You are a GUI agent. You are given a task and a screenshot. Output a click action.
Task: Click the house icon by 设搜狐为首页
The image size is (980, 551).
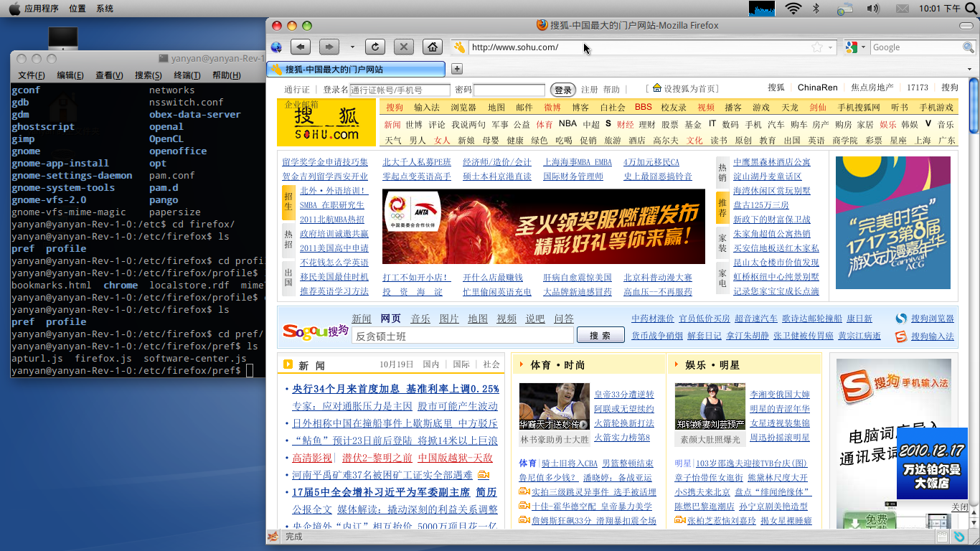click(657, 88)
